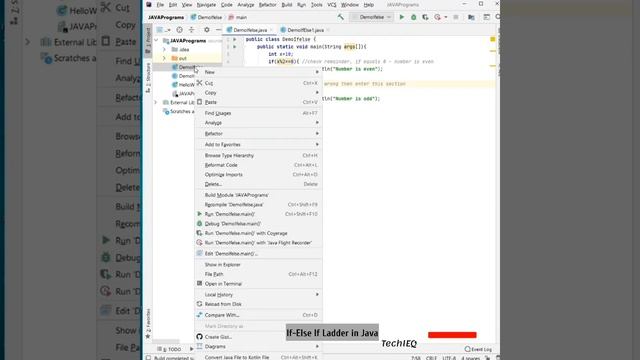Viewport: 640px width, 360px height.
Task: Open the dropdown arrow beside the profiler icon
Action: 446,17
